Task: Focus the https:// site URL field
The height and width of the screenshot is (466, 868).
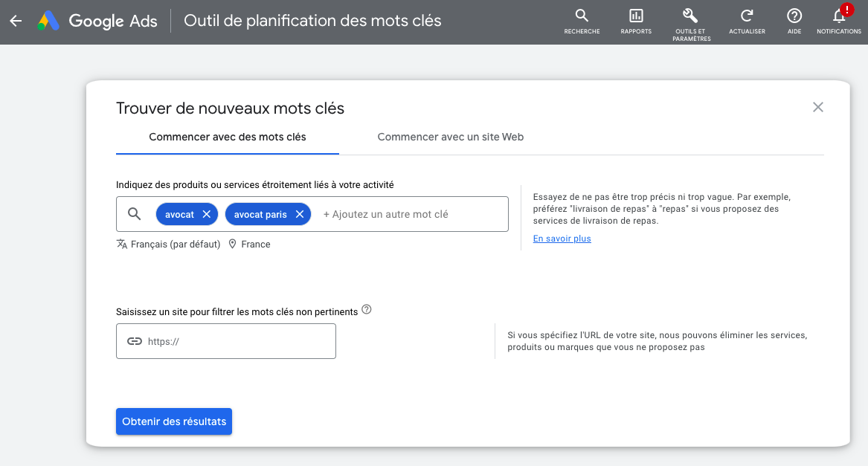Action: pyautogui.click(x=238, y=341)
